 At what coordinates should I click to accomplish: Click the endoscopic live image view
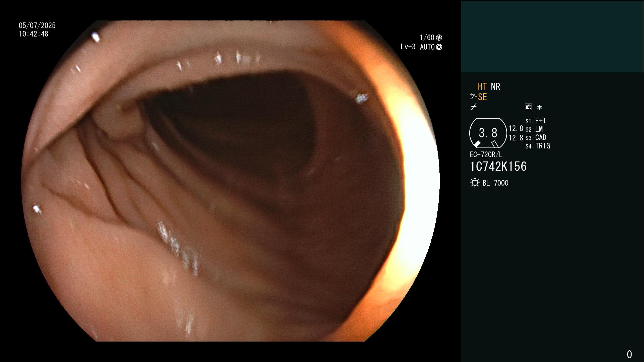[x=230, y=181]
